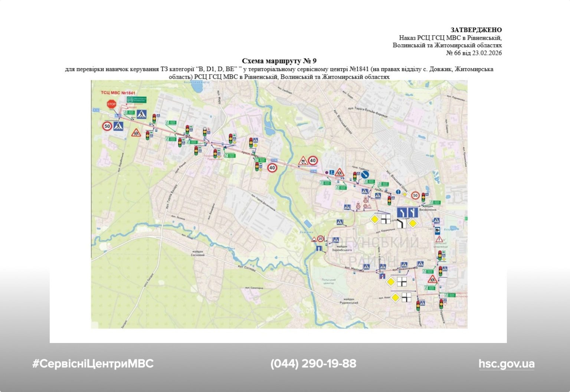Click the blue keep-right arrow circle sign
The height and width of the screenshot is (392, 570).
(365, 174)
